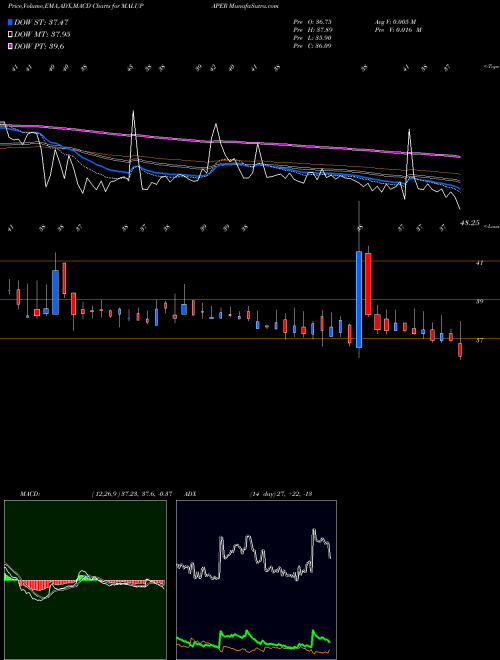This screenshot has width=500, height=660.
Task: Select the 'Pre L: 35.90' low value
Action: pos(312,38)
